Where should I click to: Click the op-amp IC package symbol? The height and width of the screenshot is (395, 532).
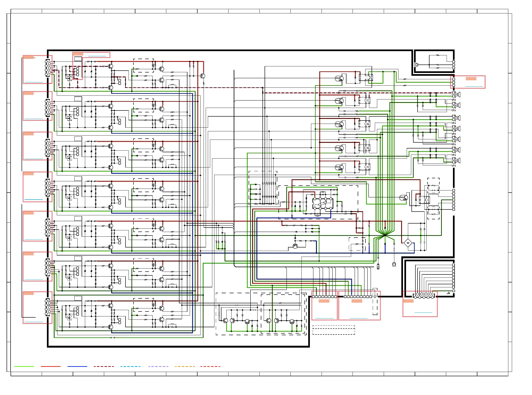pyautogui.click(x=323, y=203)
